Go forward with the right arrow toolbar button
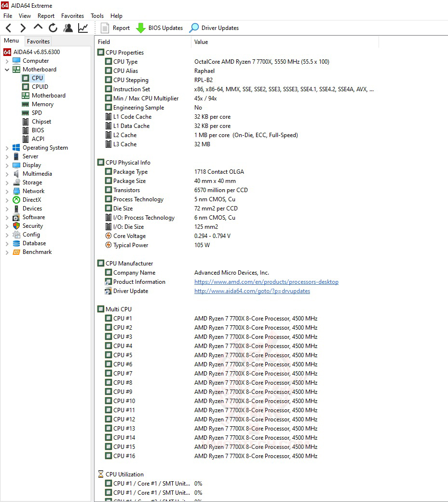448x502 pixels. pos(23,28)
